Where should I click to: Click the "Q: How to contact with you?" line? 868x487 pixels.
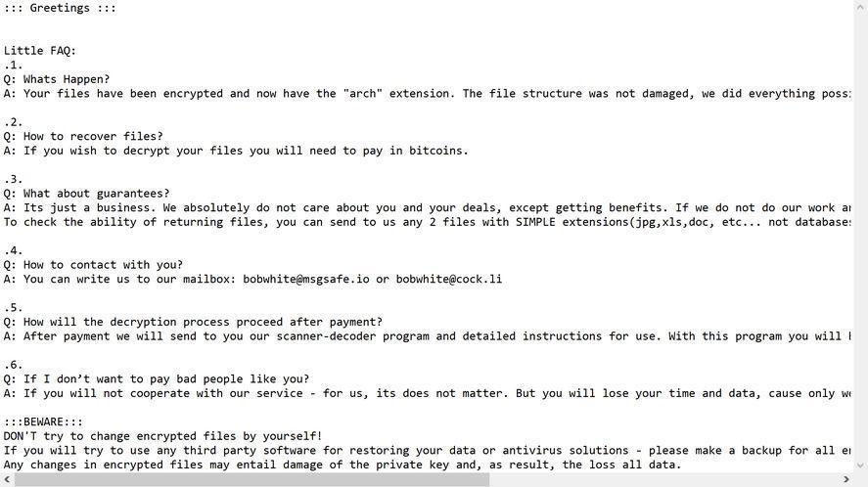(x=93, y=264)
